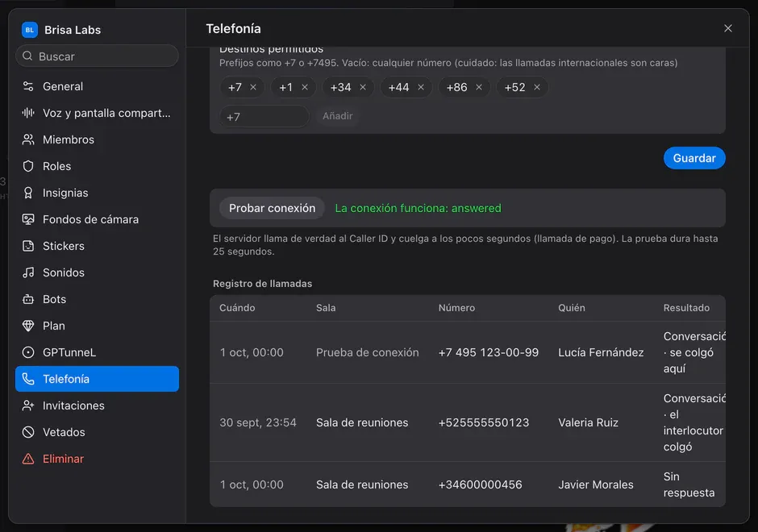Click the Plan diamond icon
This screenshot has height=532, width=758.
[x=28, y=326]
